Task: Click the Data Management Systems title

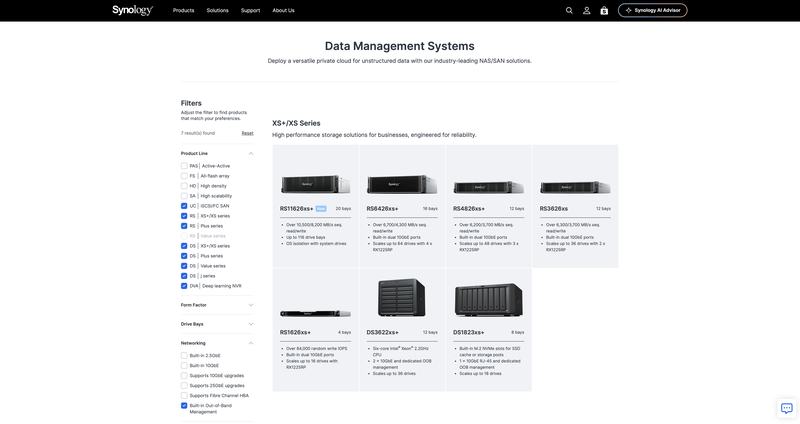Action: coord(399,46)
